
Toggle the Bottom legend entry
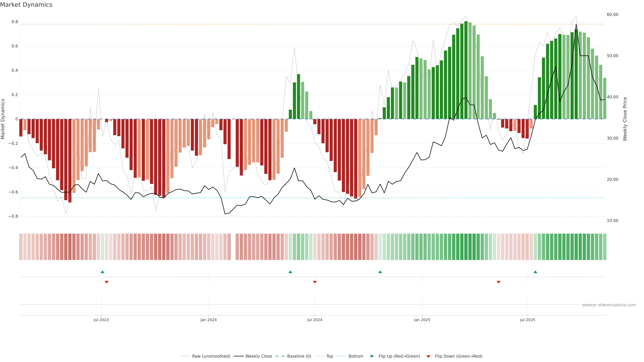pos(356,356)
